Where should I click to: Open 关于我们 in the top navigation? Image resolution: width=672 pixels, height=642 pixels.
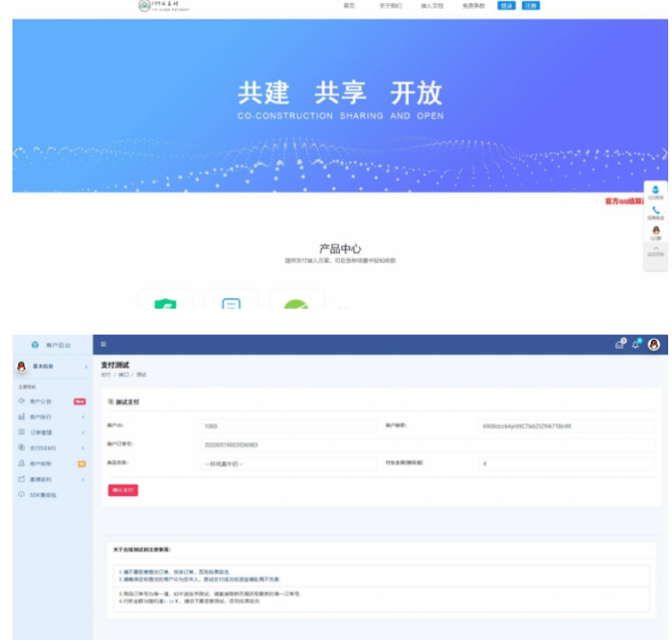390,6
